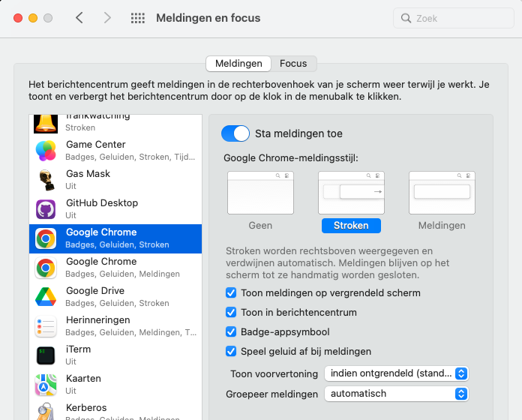This screenshot has width=522, height=420.
Task: Focus the Zoek search field
Action: pos(454,18)
